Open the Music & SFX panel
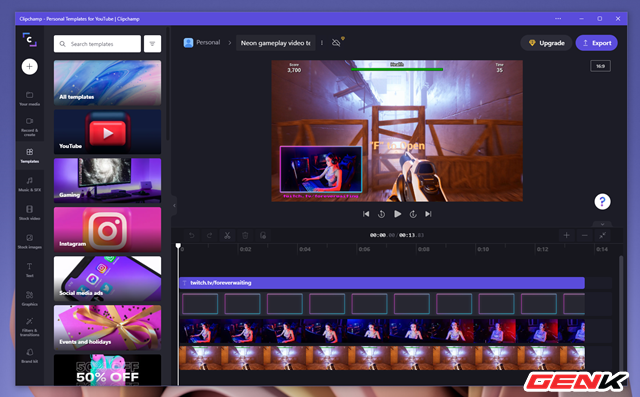Screen dimensions: 640x397 [x=29, y=184]
